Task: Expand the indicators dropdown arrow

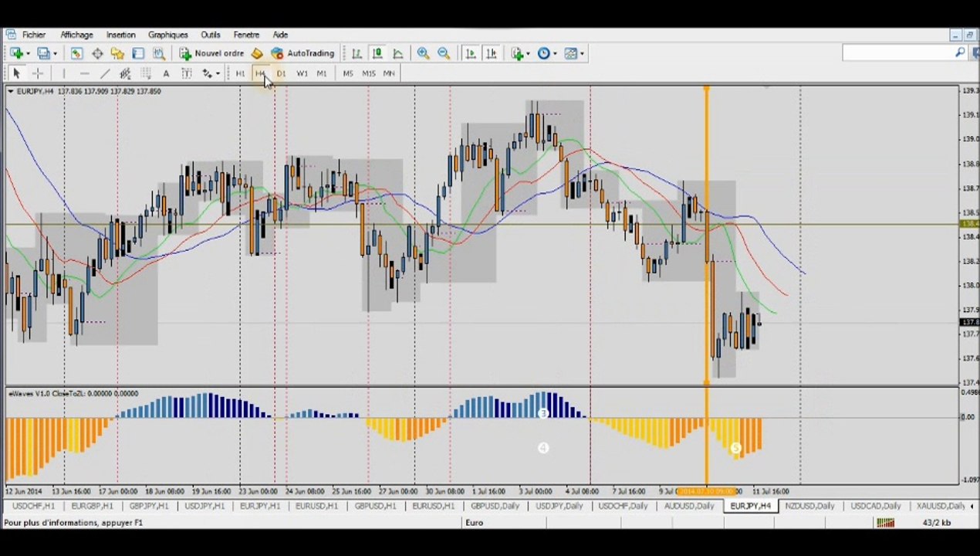Action: point(528,54)
